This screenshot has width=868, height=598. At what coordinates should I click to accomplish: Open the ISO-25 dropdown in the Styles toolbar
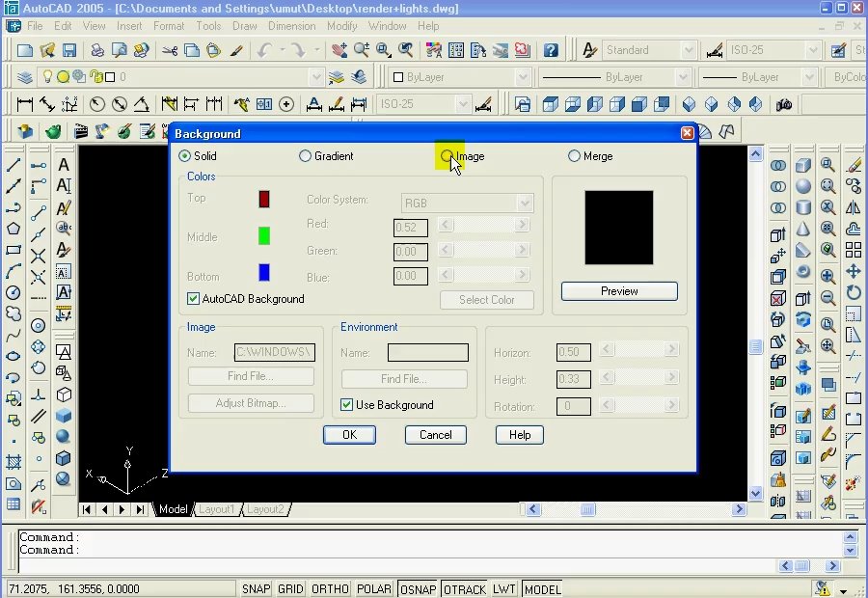click(812, 50)
